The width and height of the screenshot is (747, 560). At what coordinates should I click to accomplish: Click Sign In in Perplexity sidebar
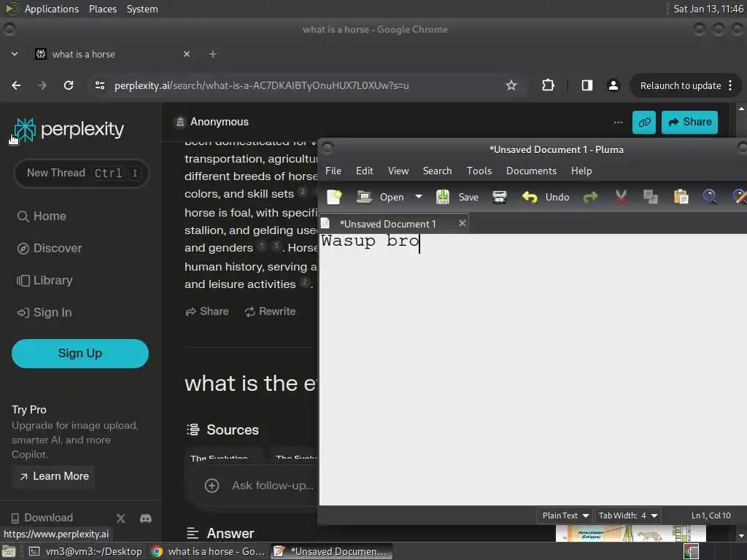[44, 313]
